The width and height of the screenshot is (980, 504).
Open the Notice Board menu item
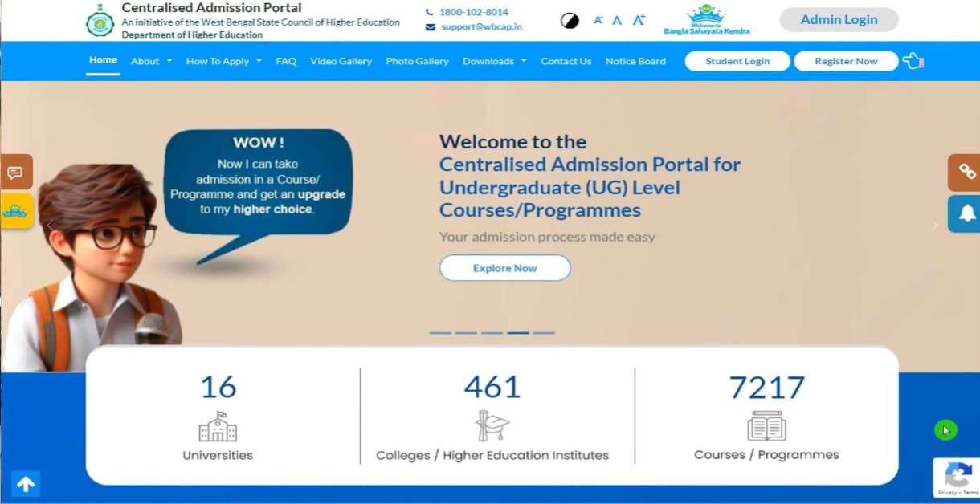click(635, 61)
